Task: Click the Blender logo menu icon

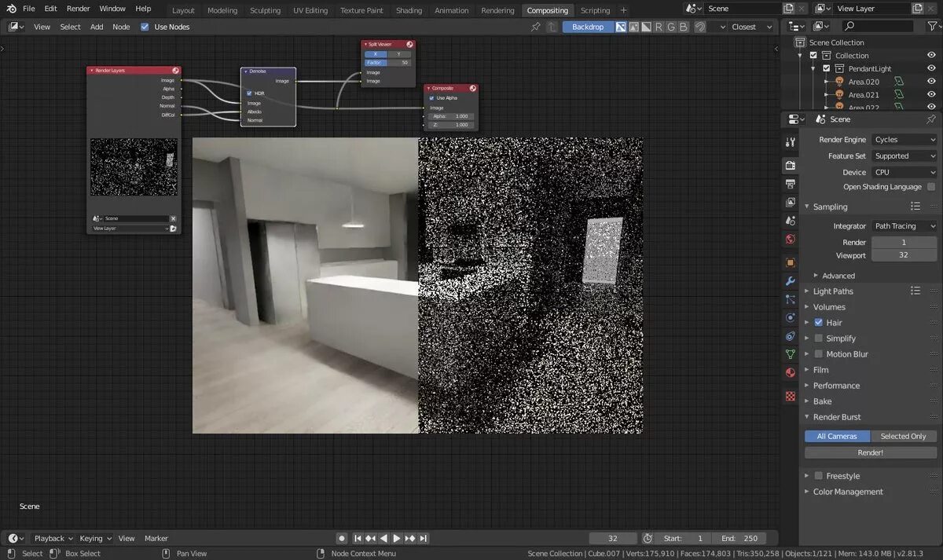Action: (x=11, y=9)
